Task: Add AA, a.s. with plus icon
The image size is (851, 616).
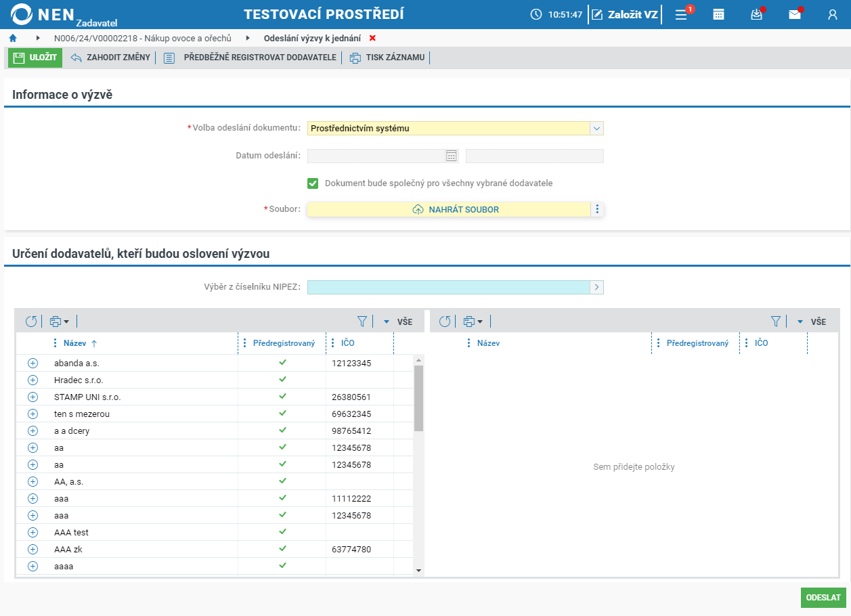Action: (x=32, y=481)
